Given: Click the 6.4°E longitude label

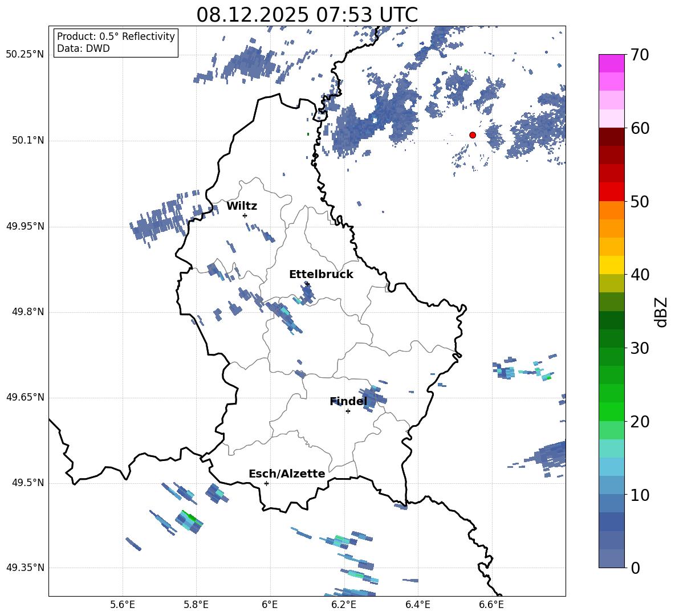Looking at the screenshot, I should tap(417, 605).
